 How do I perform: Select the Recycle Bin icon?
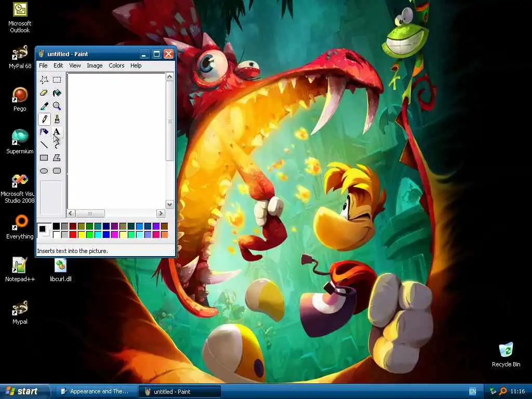coord(506,354)
